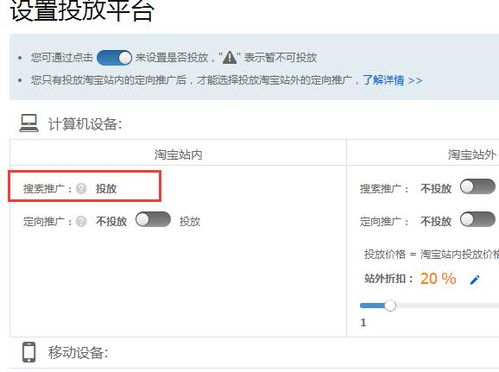Click the 移动设备 section heading

pos(78,352)
